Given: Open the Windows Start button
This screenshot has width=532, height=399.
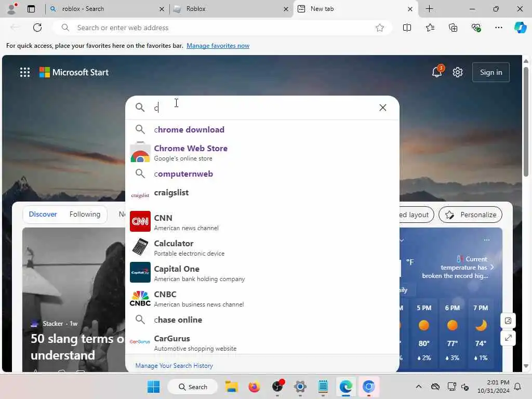Looking at the screenshot, I should click(153, 387).
